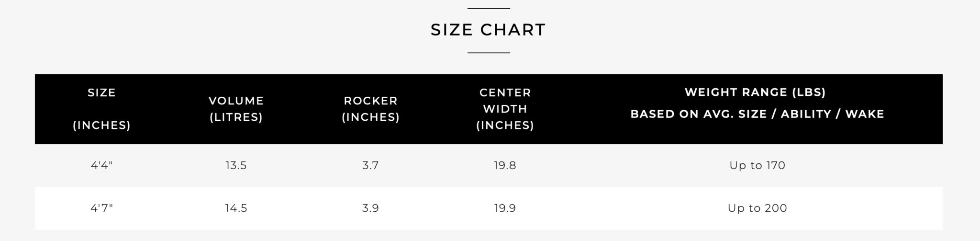The width and height of the screenshot is (980, 241).
Task: Select the SIZE (INCHES) column header
Action: tap(101, 109)
